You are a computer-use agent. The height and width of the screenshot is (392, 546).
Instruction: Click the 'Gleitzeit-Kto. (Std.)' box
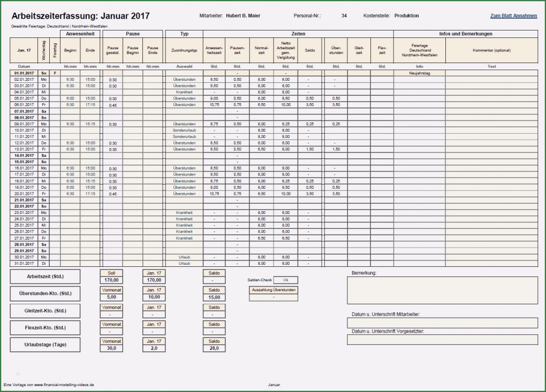[x=45, y=311]
